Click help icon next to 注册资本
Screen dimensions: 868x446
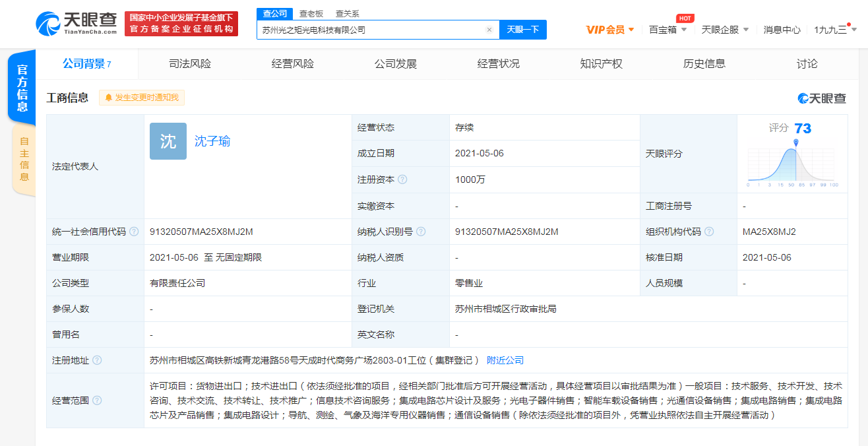(402, 179)
